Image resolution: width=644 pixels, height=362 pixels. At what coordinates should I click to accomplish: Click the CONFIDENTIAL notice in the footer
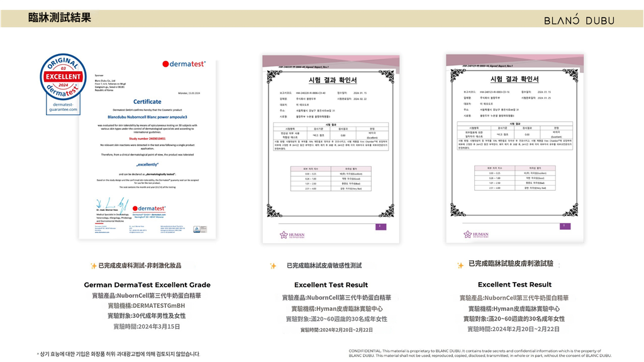pyautogui.click(x=480, y=353)
